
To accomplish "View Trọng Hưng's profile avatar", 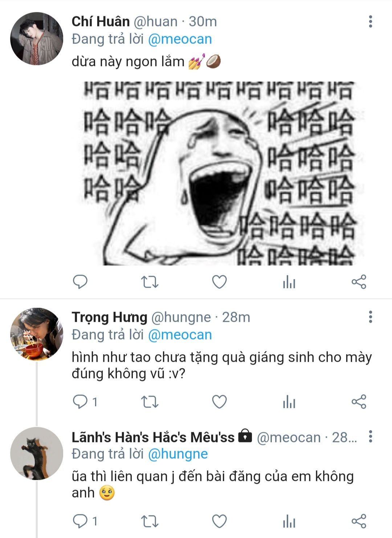I will pyautogui.click(x=37, y=334).
